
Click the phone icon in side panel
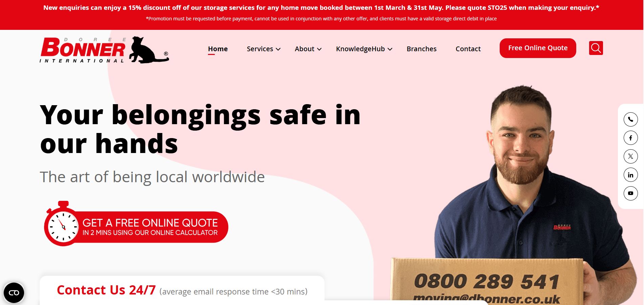point(630,119)
